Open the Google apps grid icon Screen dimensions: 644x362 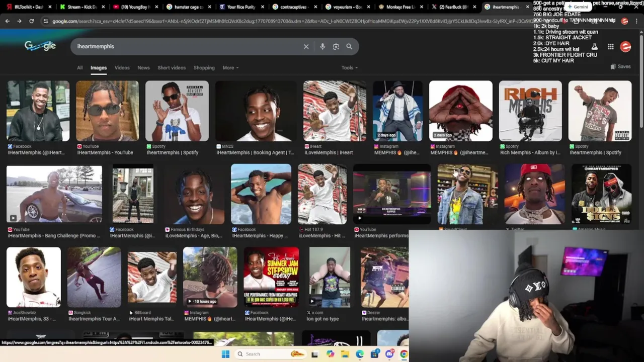[x=610, y=47]
